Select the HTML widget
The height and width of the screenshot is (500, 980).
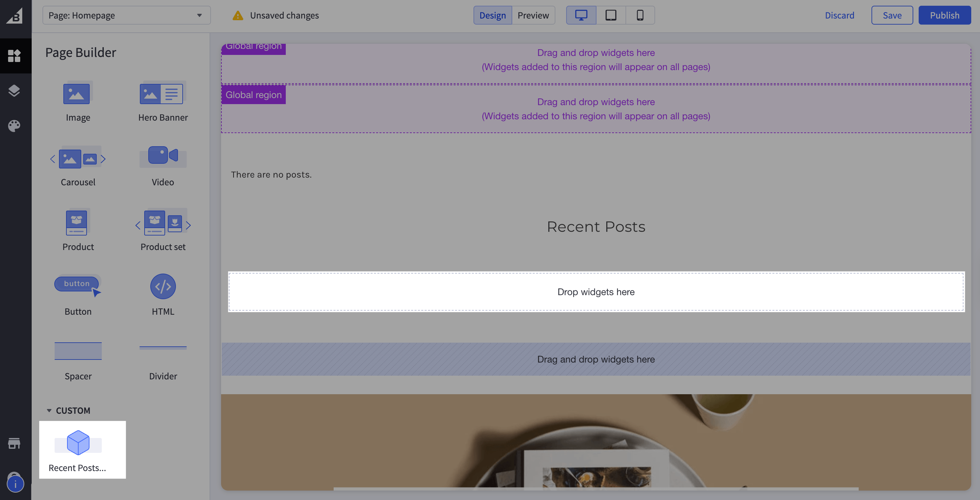(163, 295)
